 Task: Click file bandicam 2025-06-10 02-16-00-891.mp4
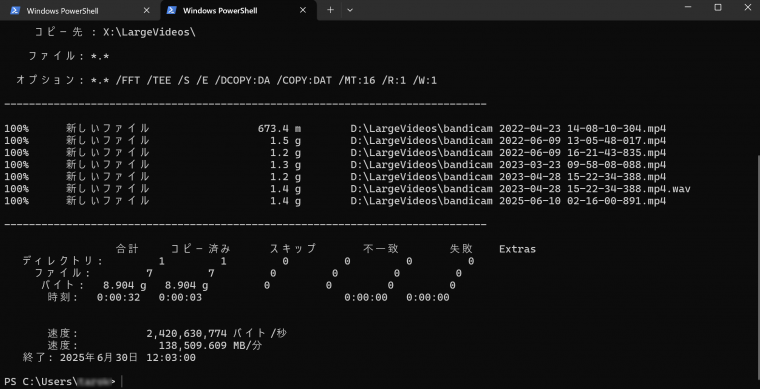(508, 201)
